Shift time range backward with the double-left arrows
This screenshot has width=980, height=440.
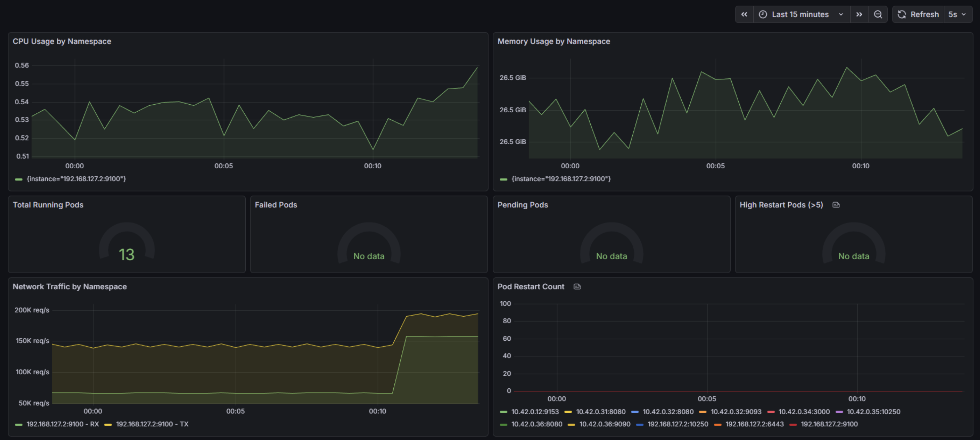point(744,14)
